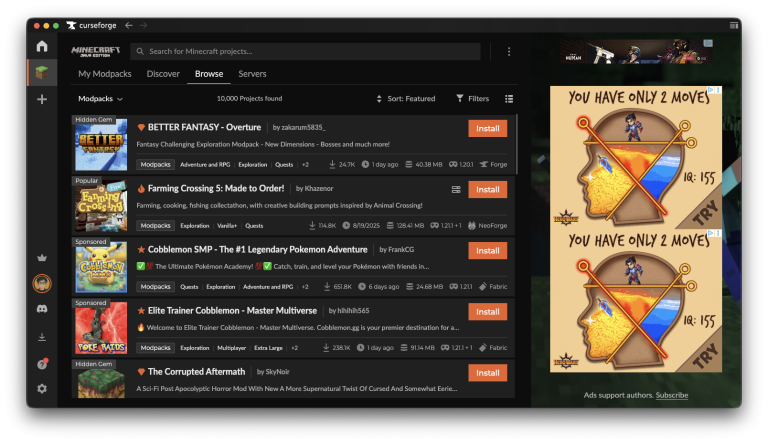Toggle the window panel icon at top right
Viewport: 768px width, 443px height.
coord(733,25)
